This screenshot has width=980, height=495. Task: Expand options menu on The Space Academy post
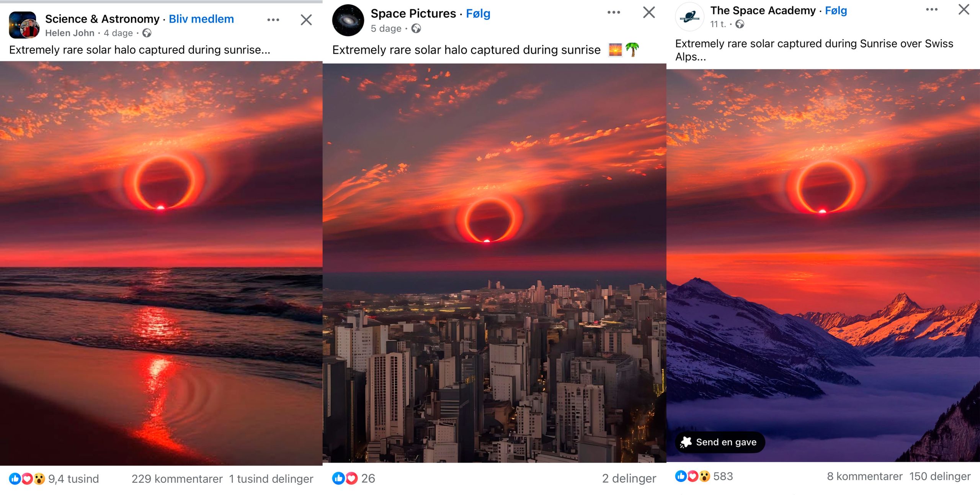[932, 10]
